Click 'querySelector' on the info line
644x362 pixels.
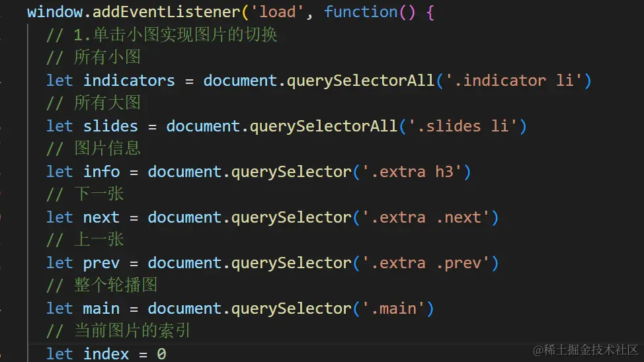click(291, 172)
